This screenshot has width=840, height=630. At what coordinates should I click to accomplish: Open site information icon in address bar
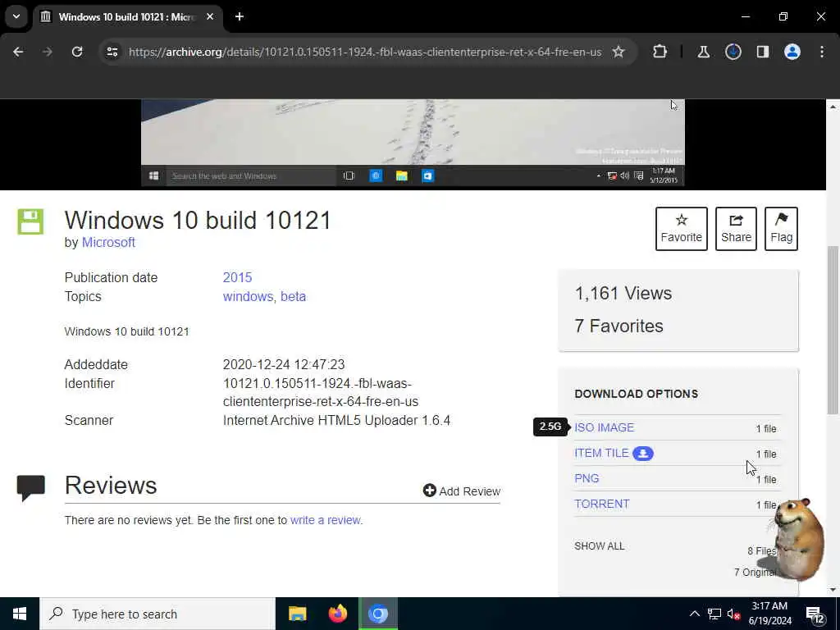click(x=112, y=52)
